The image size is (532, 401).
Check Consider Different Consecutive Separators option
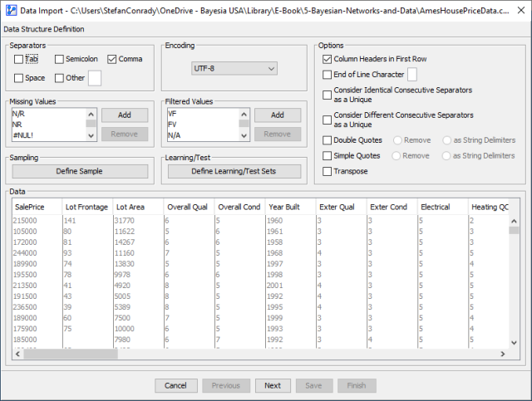pos(327,120)
